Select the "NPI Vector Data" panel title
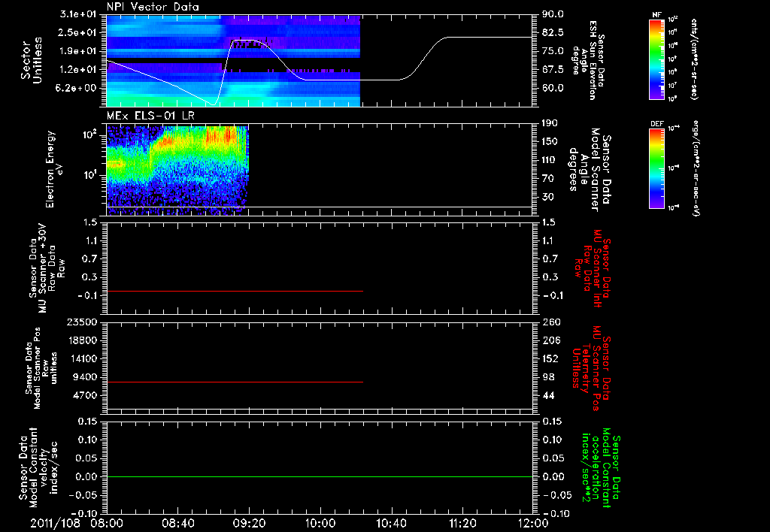The height and width of the screenshot is (532, 770). click(153, 7)
